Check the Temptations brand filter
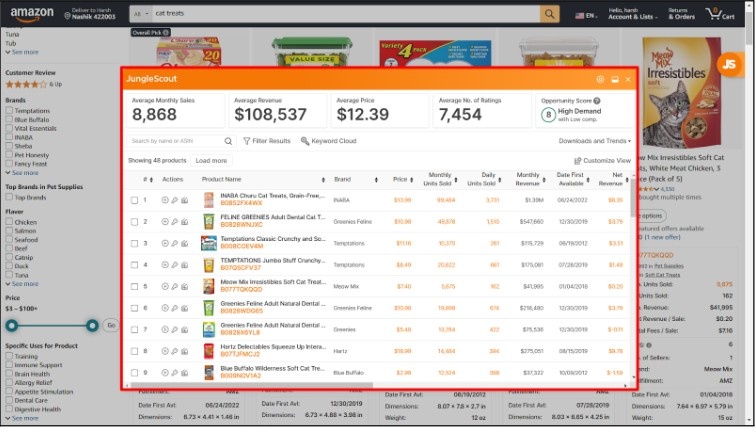 pos(9,110)
